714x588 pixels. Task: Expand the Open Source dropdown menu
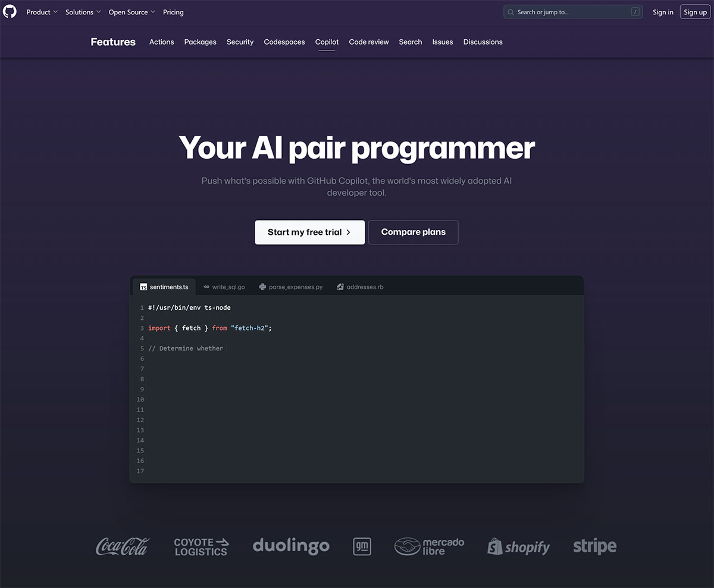[131, 12]
